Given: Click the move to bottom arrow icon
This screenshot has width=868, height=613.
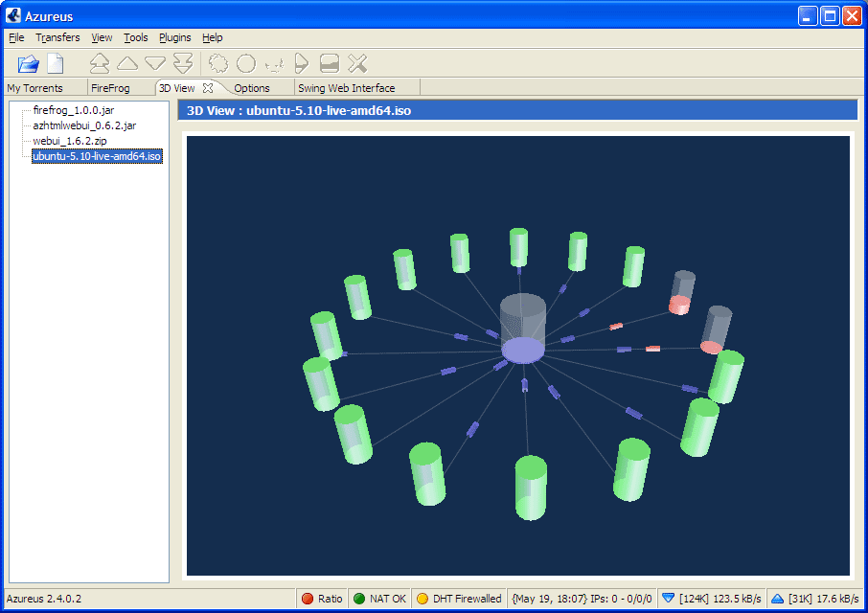Looking at the screenshot, I should (x=183, y=63).
